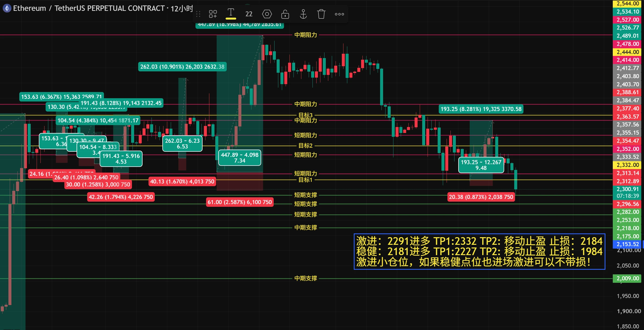
Task: Click the 07:18:39 candle countdown timer
Action: pyautogui.click(x=628, y=196)
